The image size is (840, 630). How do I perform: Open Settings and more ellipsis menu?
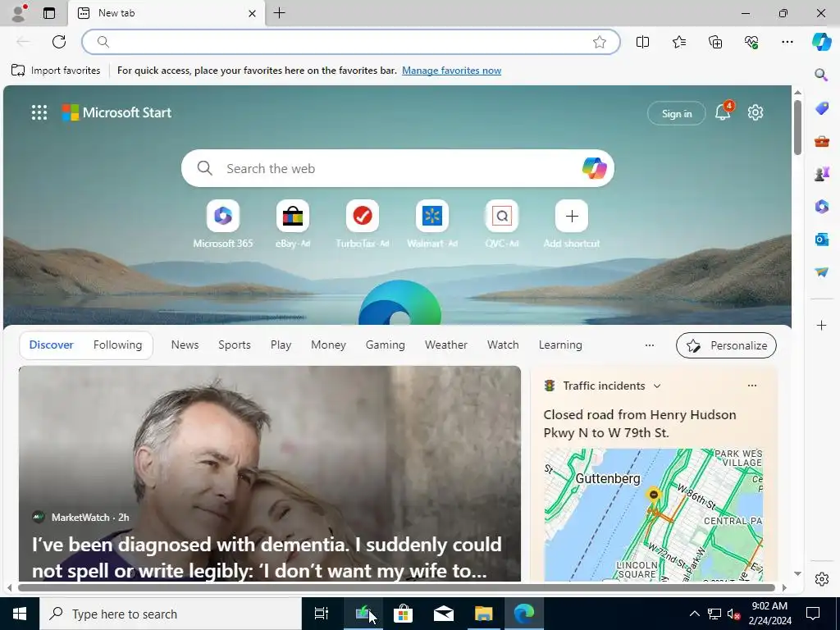787,42
